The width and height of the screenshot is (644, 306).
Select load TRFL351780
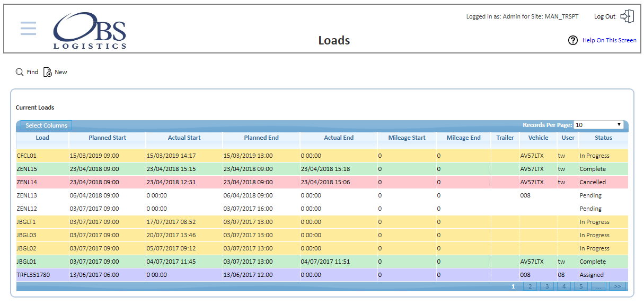[x=33, y=275]
